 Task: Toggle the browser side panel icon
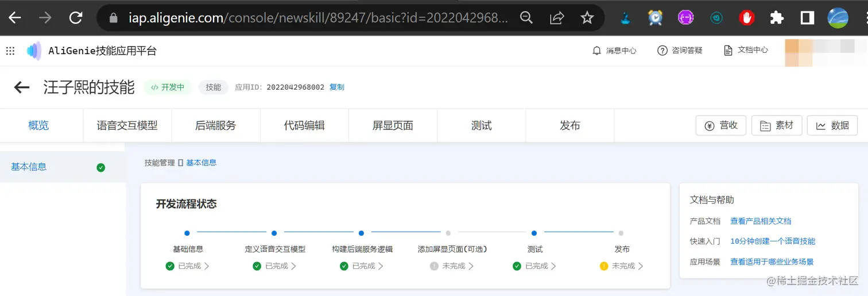[x=807, y=18]
